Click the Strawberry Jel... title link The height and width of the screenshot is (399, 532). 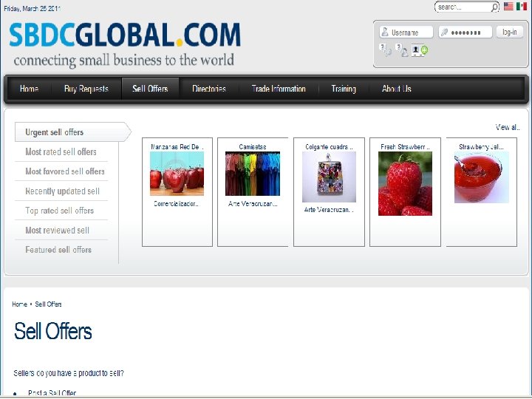481,146
